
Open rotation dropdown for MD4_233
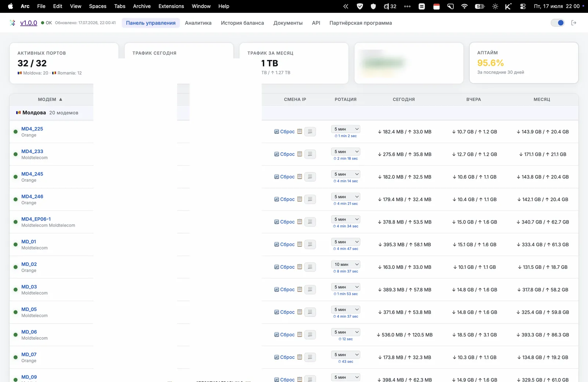(x=345, y=151)
